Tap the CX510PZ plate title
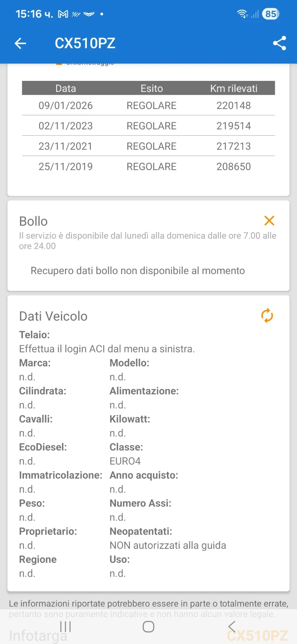Viewport: 297px width, 644px height. click(x=85, y=43)
